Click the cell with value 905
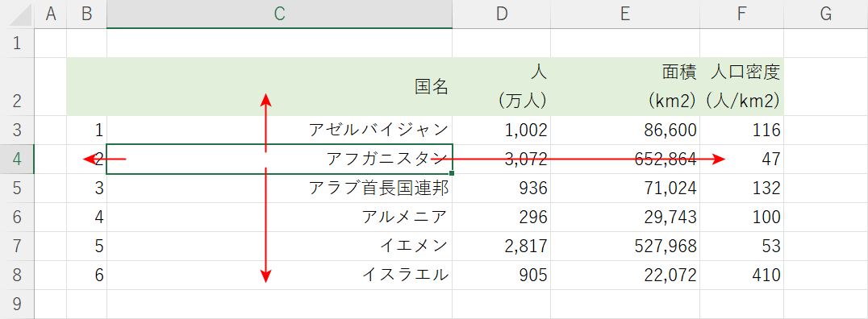 tap(502, 275)
